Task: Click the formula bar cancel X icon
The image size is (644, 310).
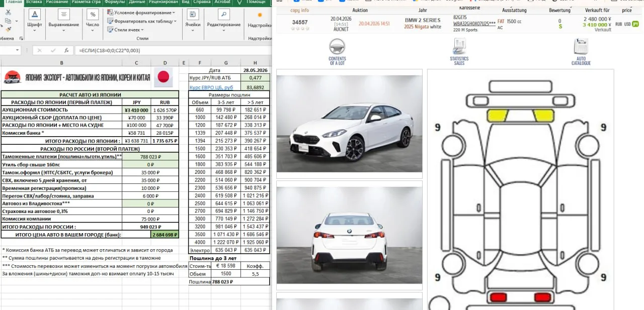Action: pyautogui.click(x=40, y=50)
